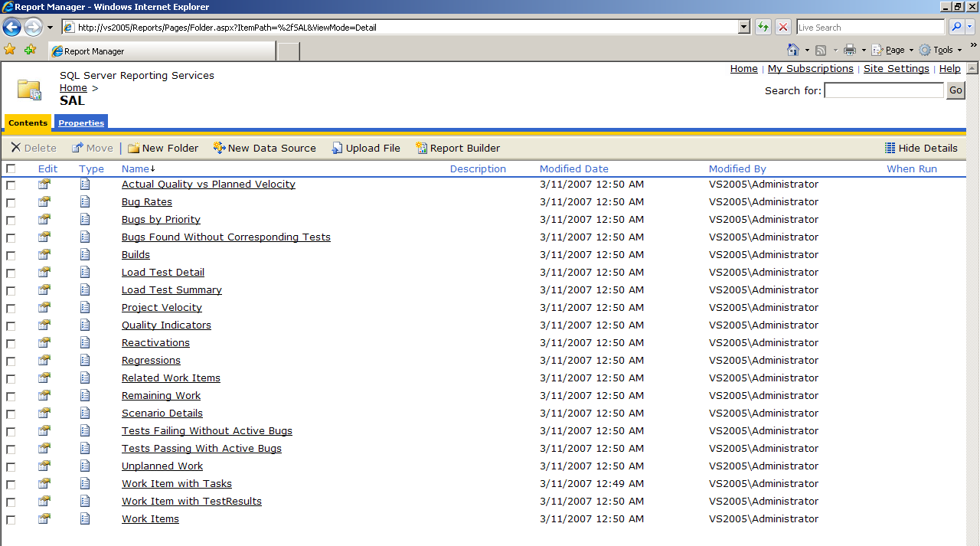The width and height of the screenshot is (980, 546).
Task: Check the box for Actual Quality vs Planned Velocity
Action: click(11, 185)
